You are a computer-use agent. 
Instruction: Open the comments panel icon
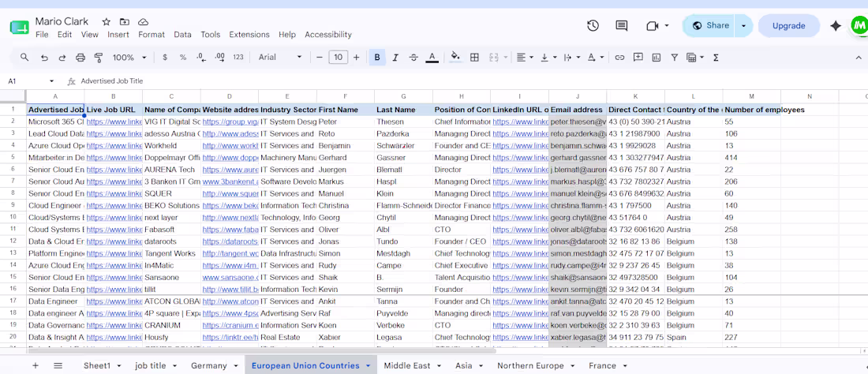(622, 25)
